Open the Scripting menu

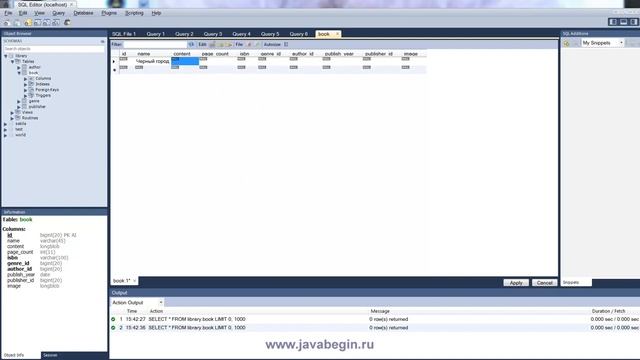coord(134,13)
